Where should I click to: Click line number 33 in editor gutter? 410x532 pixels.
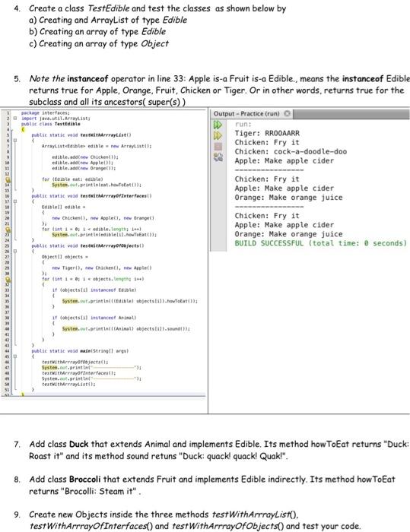7,290
